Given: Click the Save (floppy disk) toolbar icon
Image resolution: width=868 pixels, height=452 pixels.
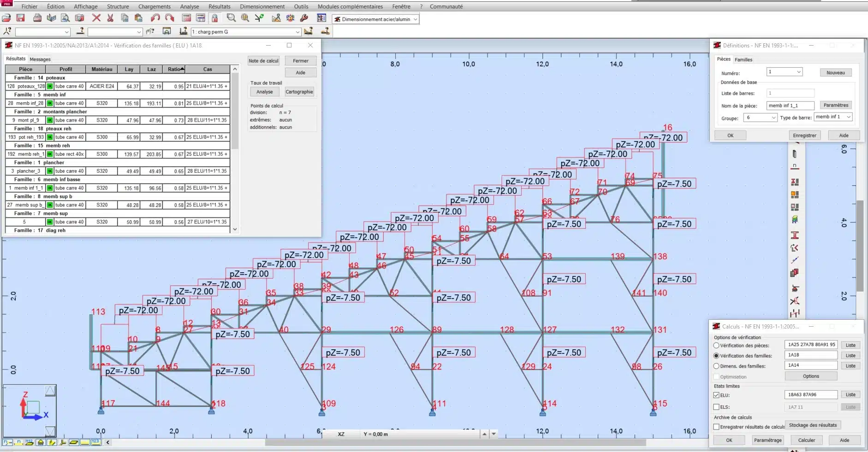Looking at the screenshot, I should pyautogui.click(x=20, y=18).
